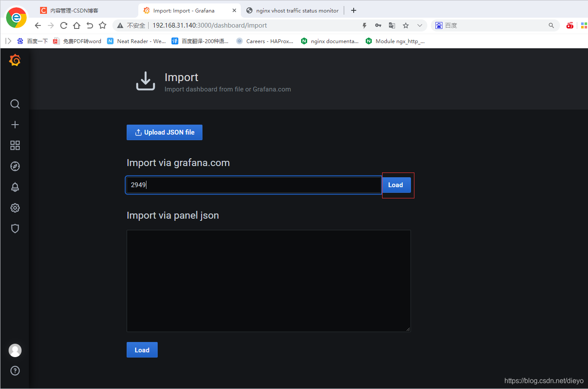This screenshot has height=389, width=588.
Task: Click the Baidu search magnifier icon
Action: pyautogui.click(x=551, y=25)
